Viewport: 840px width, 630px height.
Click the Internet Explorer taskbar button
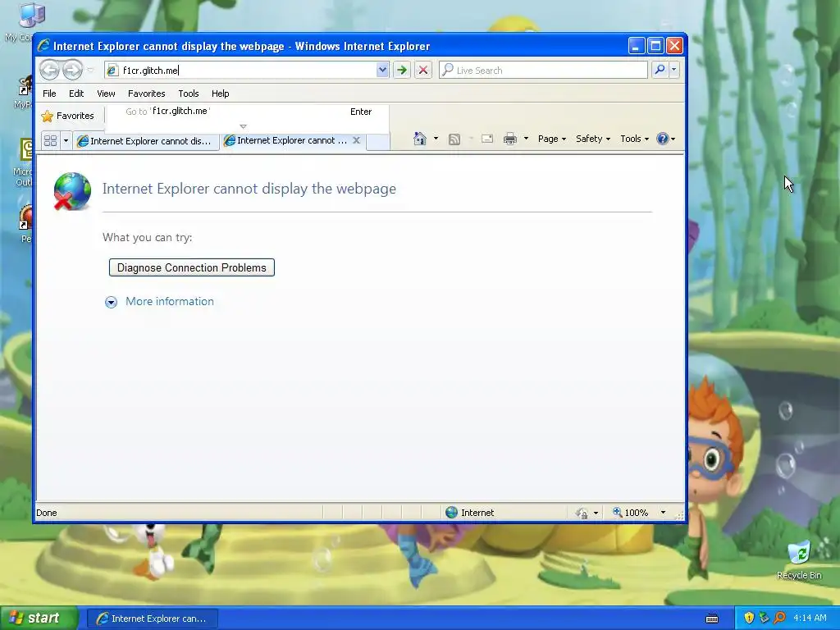pos(152,619)
